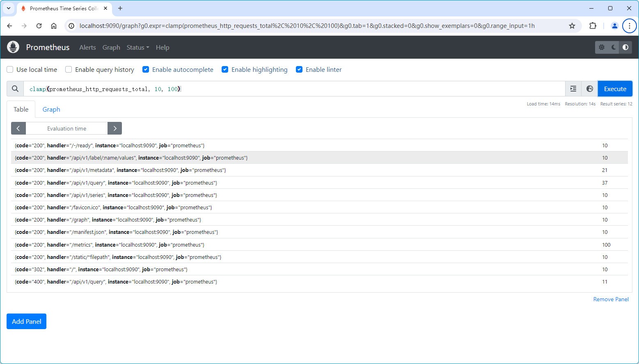Screen dimensions: 639x364
Task: Click the value 11 cell
Action: (605, 282)
